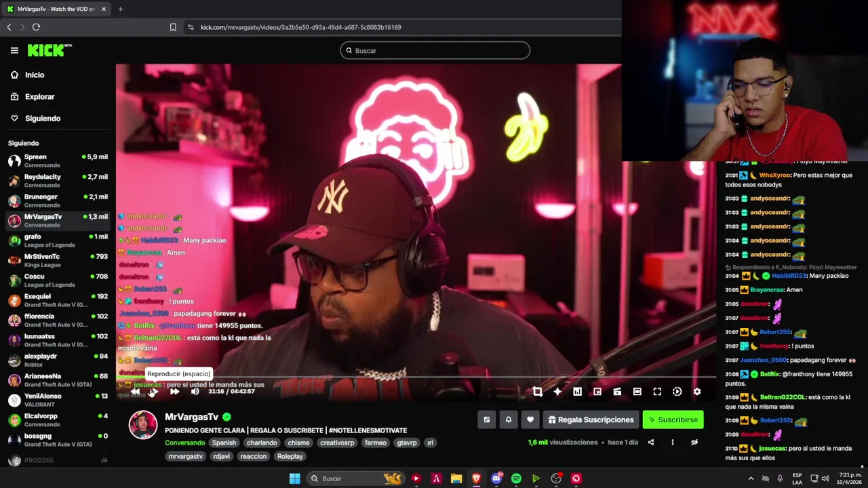Open playback speed options
868x488 pixels.
coord(677,391)
